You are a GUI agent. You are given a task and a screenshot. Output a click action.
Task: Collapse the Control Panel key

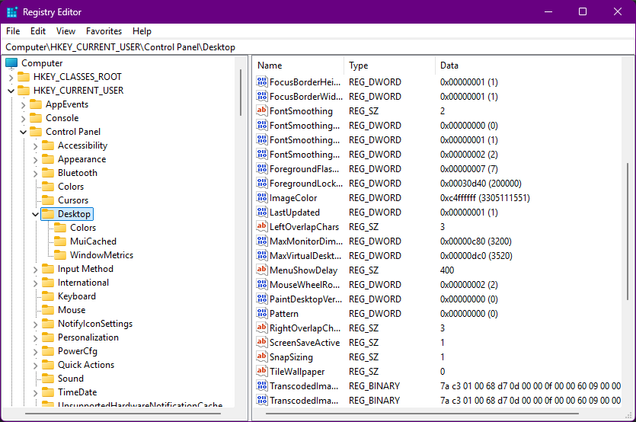pyautogui.click(x=23, y=132)
